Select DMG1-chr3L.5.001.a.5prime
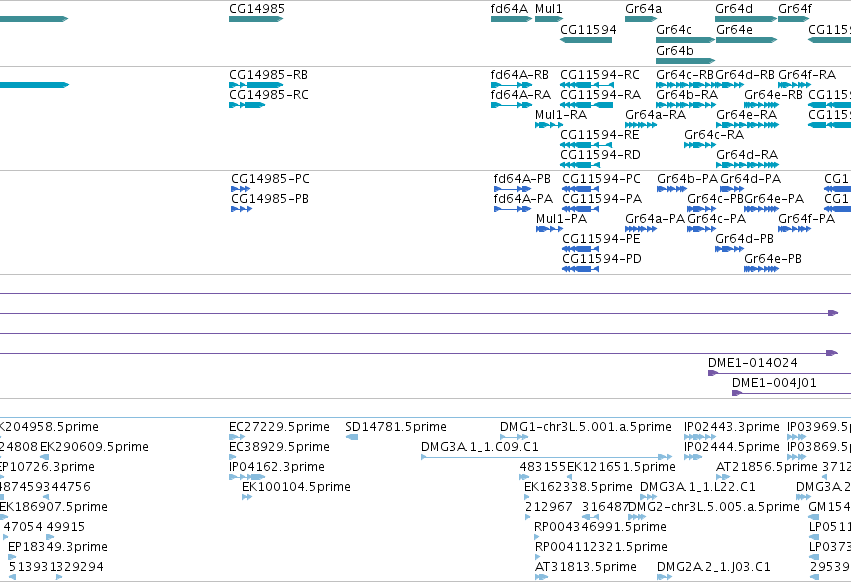This screenshot has height=582, width=851. [x=514, y=437]
